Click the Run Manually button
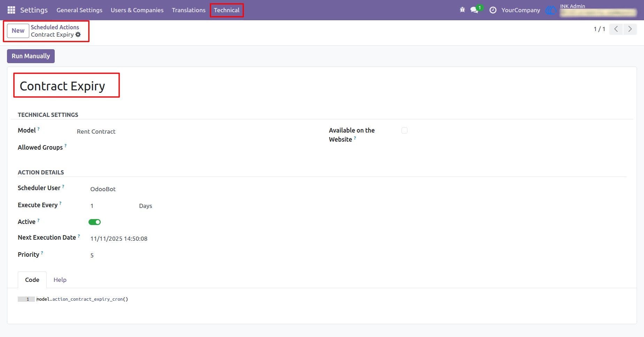This screenshot has width=644, height=337. tap(31, 56)
